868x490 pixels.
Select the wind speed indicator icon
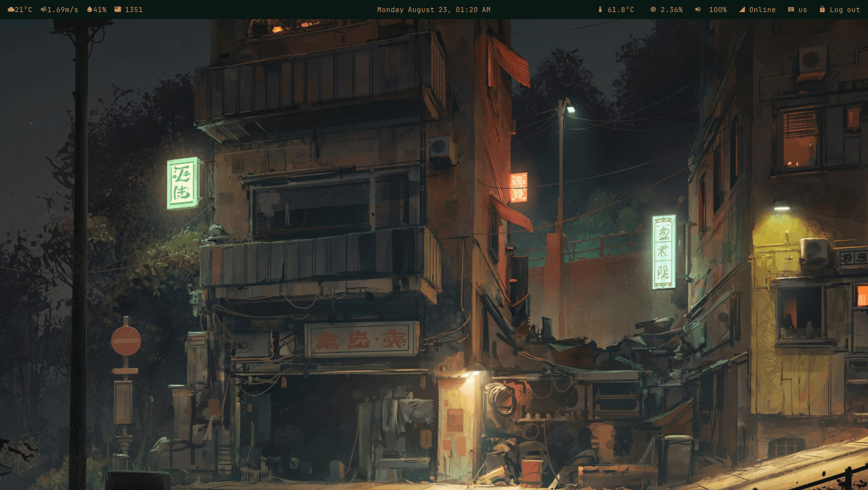click(x=42, y=10)
